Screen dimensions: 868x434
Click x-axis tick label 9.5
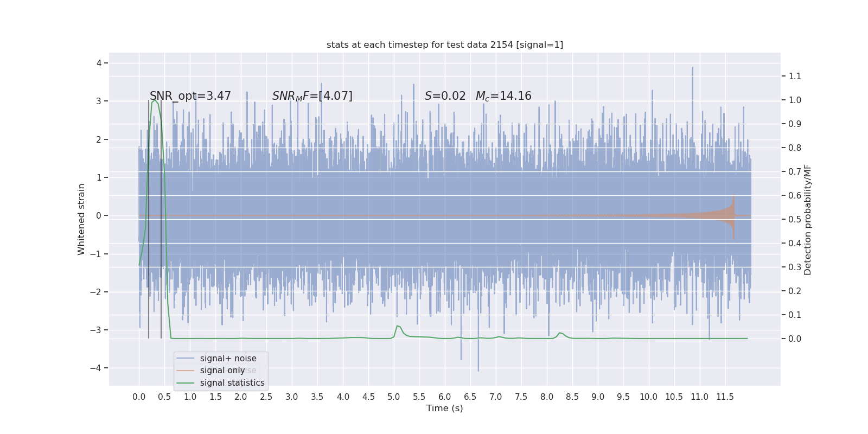tap(623, 397)
